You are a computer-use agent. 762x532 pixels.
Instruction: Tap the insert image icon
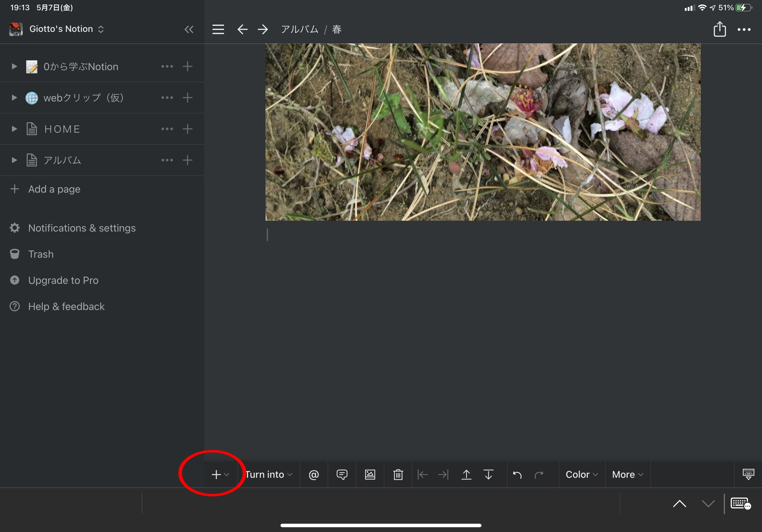point(370,475)
